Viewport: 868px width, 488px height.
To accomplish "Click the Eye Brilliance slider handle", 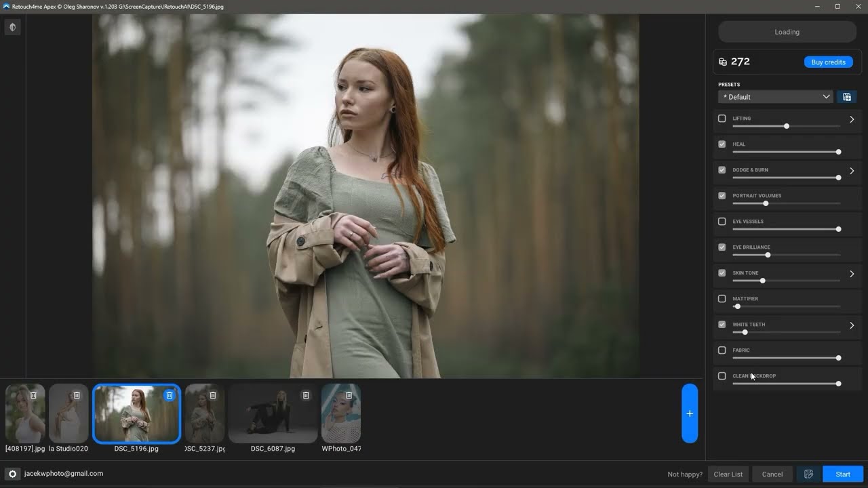I will pyautogui.click(x=768, y=255).
